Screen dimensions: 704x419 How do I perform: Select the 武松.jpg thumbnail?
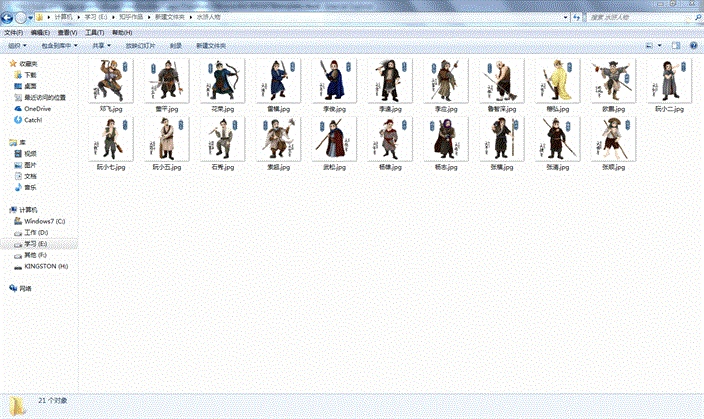tap(329, 144)
